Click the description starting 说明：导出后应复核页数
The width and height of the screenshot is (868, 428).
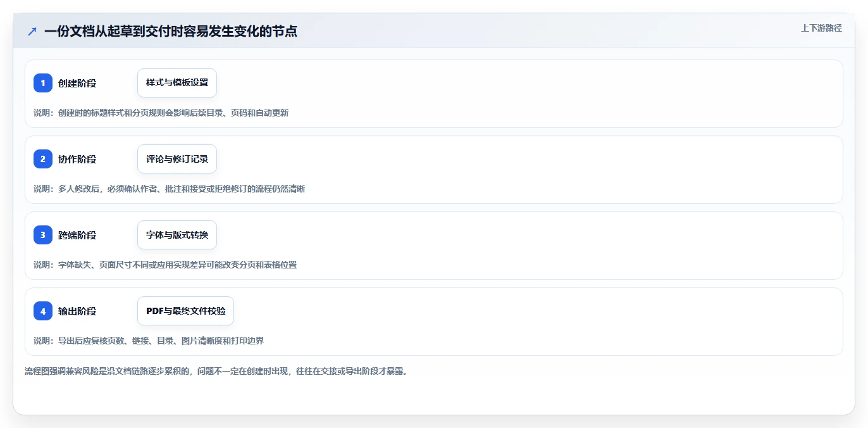point(149,341)
